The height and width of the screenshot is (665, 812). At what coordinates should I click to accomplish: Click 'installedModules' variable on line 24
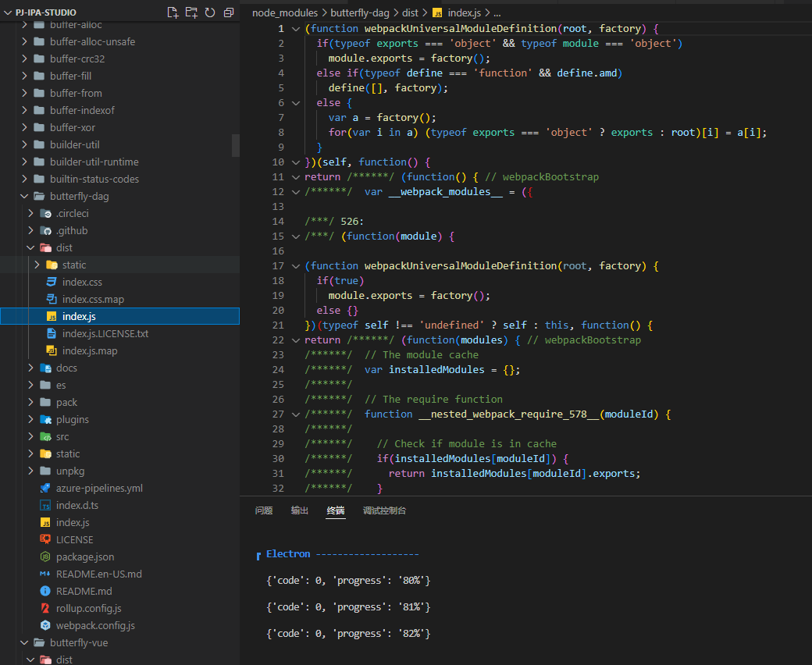tap(436, 369)
